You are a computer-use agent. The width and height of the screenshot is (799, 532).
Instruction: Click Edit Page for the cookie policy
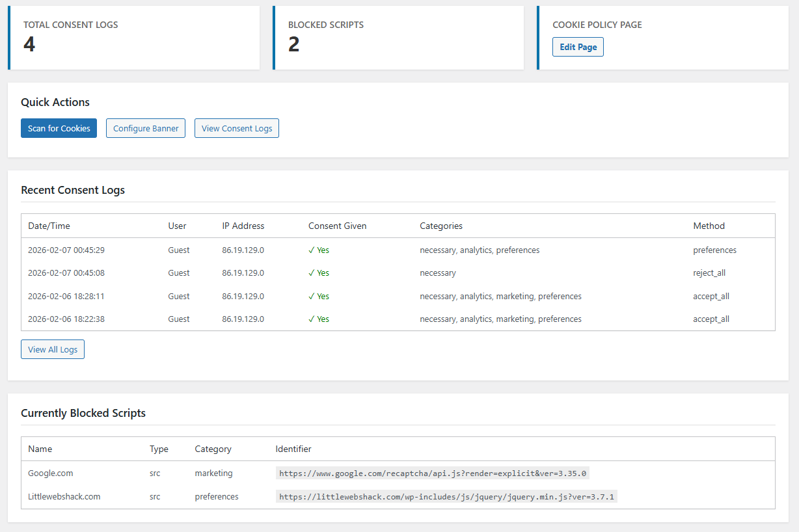point(578,46)
